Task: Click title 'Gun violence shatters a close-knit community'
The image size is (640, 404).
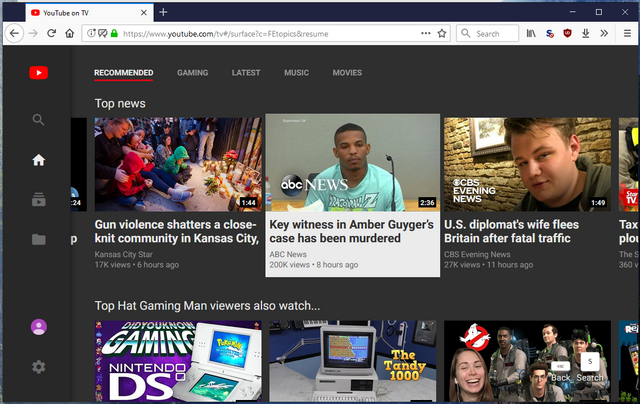Action: (177, 231)
